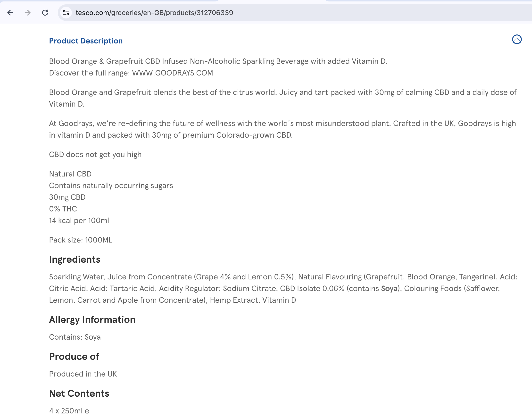Reload the Tesco product page

pos(45,13)
